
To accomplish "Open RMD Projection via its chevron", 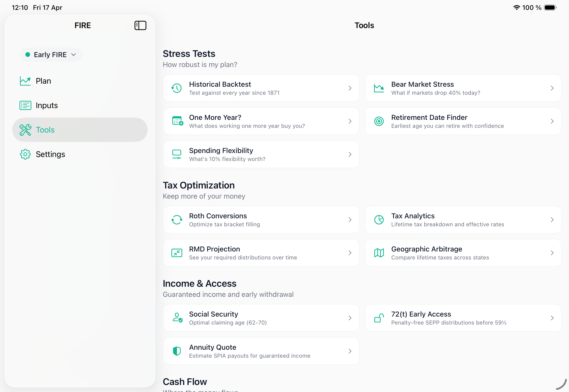I will tap(350, 253).
